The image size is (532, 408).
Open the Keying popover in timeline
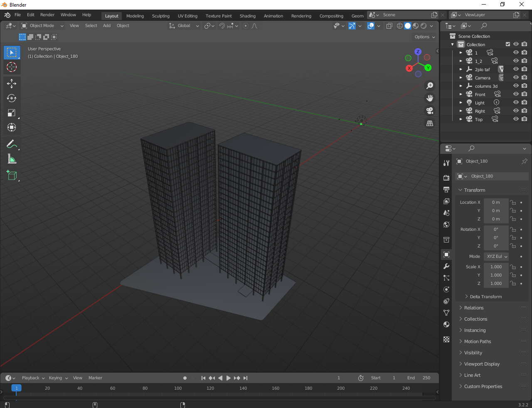(x=58, y=378)
